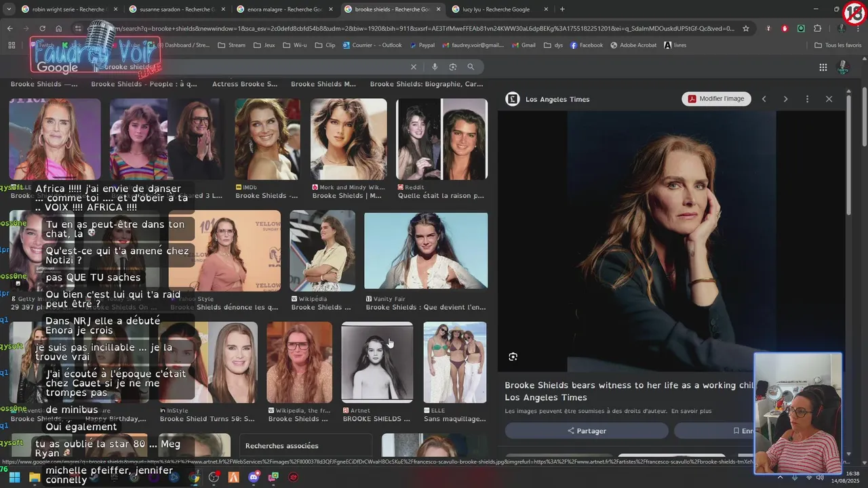Open the Stream bookmarks folder
The width and height of the screenshot is (868, 488).
[x=232, y=45]
